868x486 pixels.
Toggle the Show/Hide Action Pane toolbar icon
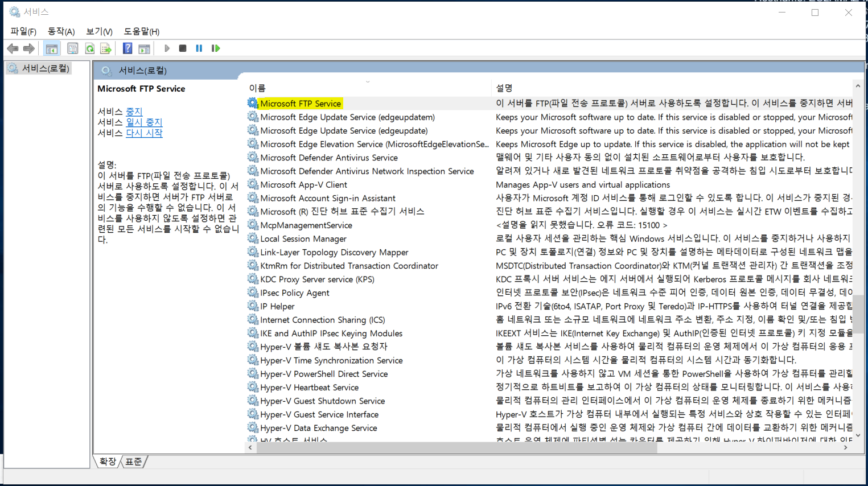tap(145, 49)
